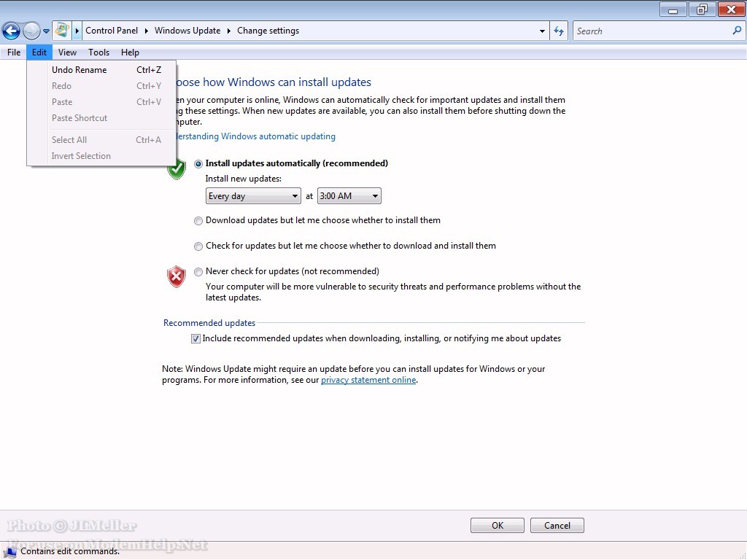Click Invert Selection in Edit menu
Image resolution: width=747 pixels, height=560 pixels.
click(102, 156)
